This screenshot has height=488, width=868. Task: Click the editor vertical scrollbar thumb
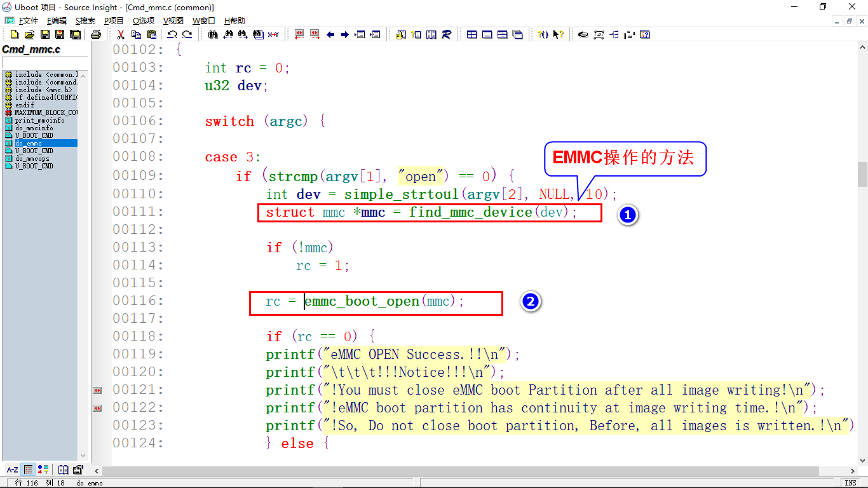point(862,173)
